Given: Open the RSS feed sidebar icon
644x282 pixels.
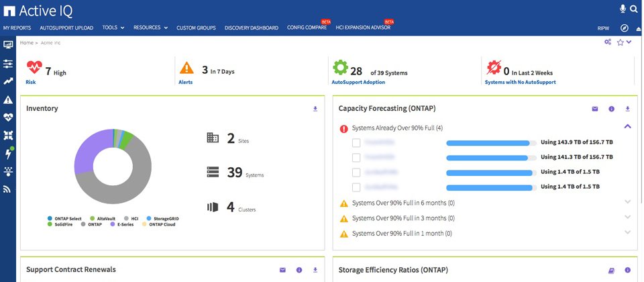Looking at the screenshot, I should (7, 189).
